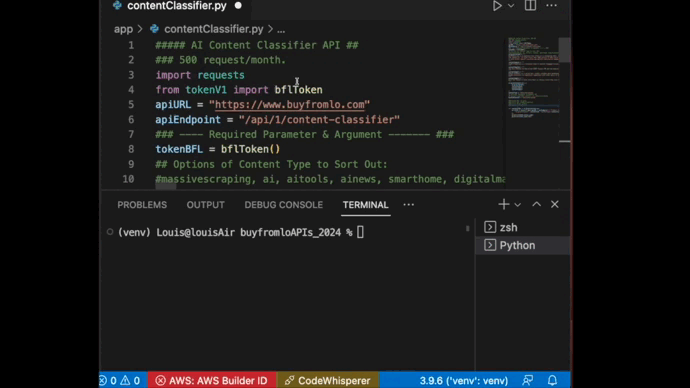Click the app folder in breadcrumb

coord(123,29)
